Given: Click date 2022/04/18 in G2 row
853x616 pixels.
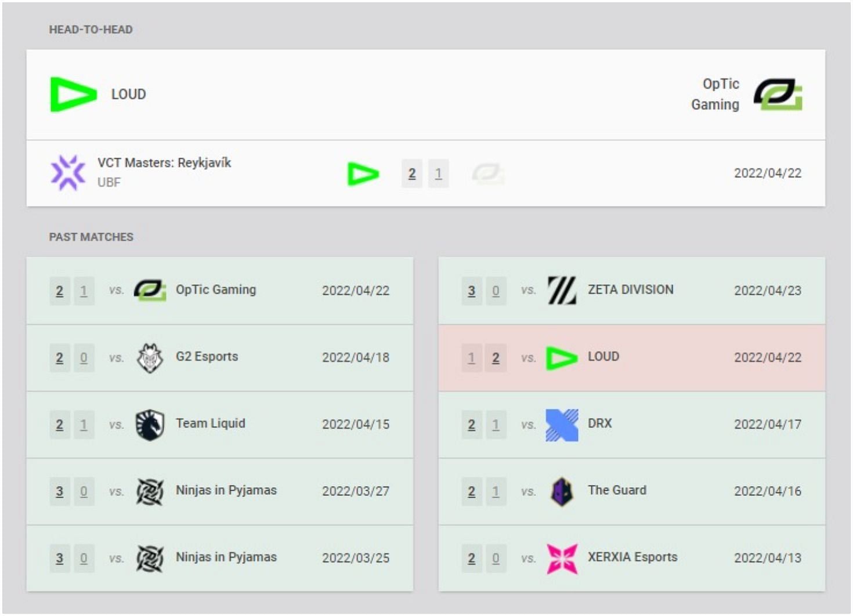Looking at the screenshot, I should (x=356, y=357).
